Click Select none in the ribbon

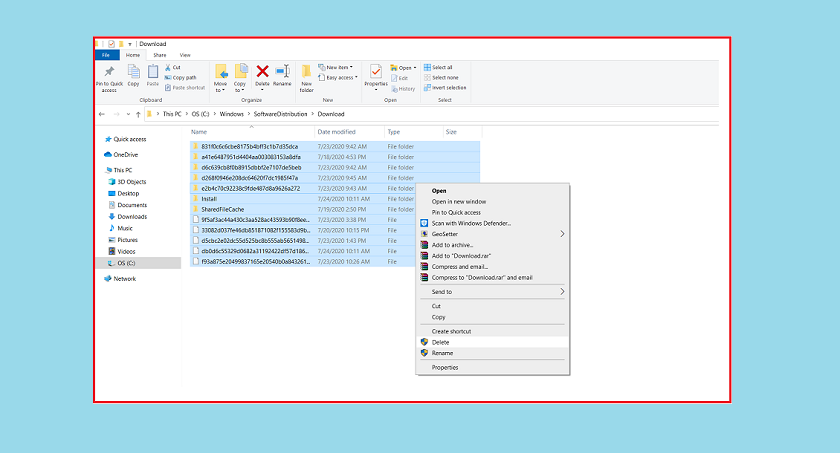click(441, 78)
